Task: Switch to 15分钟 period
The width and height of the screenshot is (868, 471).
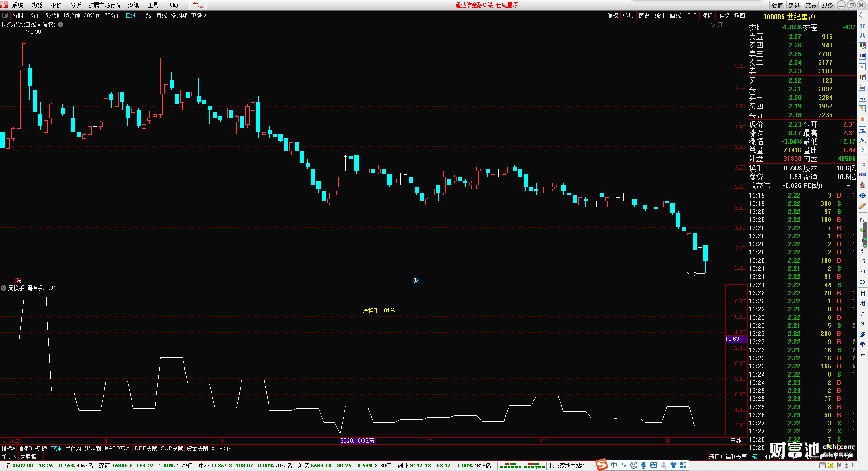Action: coord(71,15)
